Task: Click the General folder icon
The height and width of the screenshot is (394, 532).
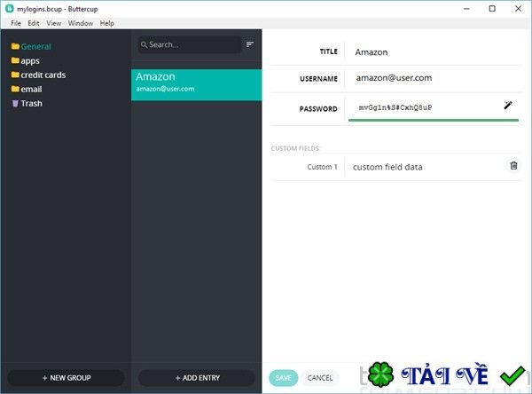Action: tap(15, 46)
